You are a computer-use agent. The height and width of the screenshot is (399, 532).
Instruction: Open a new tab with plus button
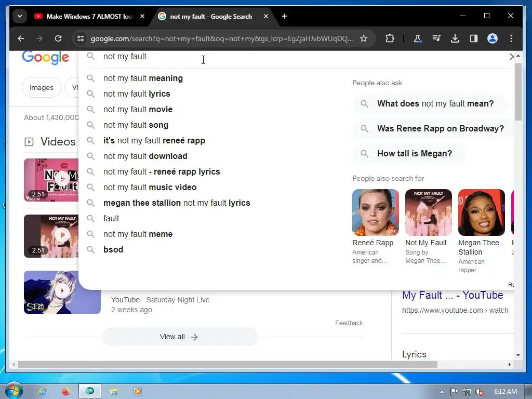coord(285,16)
